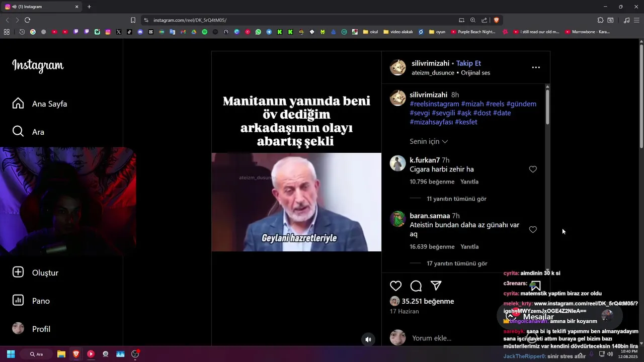Viewport: 644px width, 362px height.
Task: Open Brave main hamburger menu
Action: (x=637, y=20)
